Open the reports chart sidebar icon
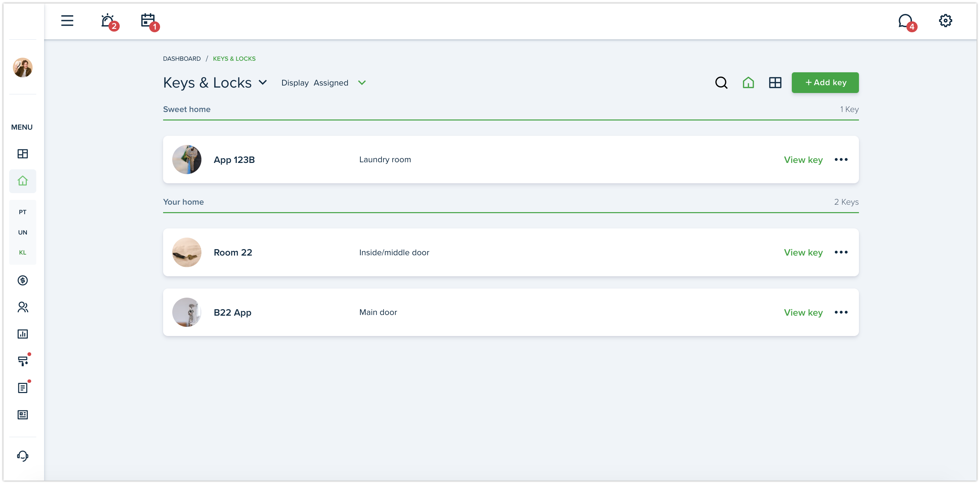The width and height of the screenshot is (980, 484). tap(22, 334)
